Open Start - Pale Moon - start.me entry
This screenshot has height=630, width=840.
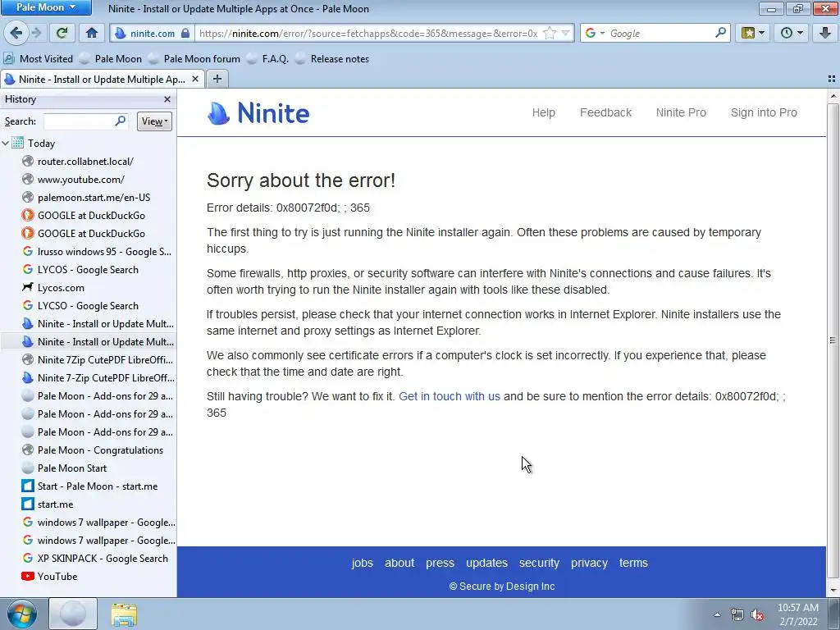pos(98,486)
